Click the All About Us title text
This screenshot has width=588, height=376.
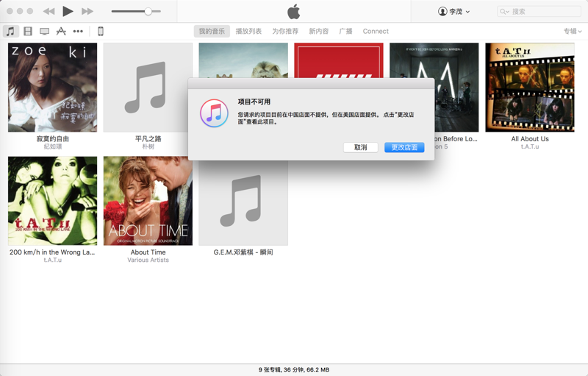coord(530,139)
